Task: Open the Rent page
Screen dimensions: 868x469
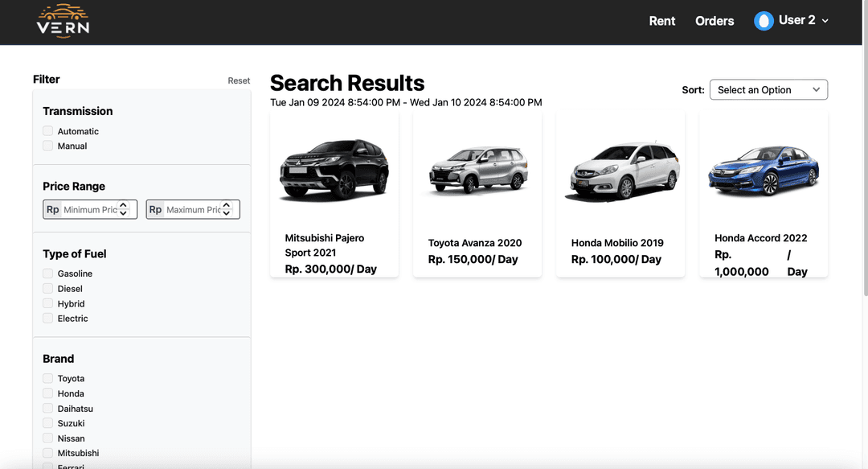Action: 661,20
